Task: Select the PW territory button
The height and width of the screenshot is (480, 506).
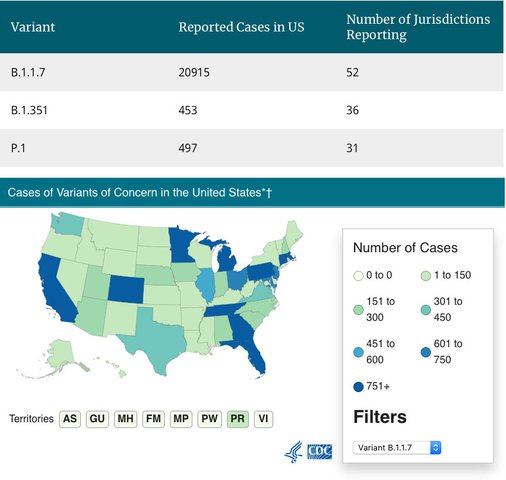Action: pos(209,419)
